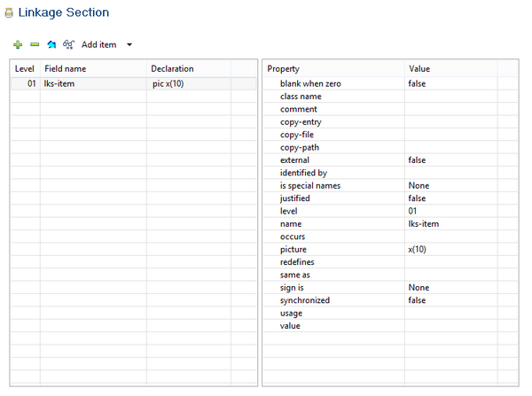Open the sign is value None
The height and width of the screenshot is (396, 532).
click(x=419, y=288)
